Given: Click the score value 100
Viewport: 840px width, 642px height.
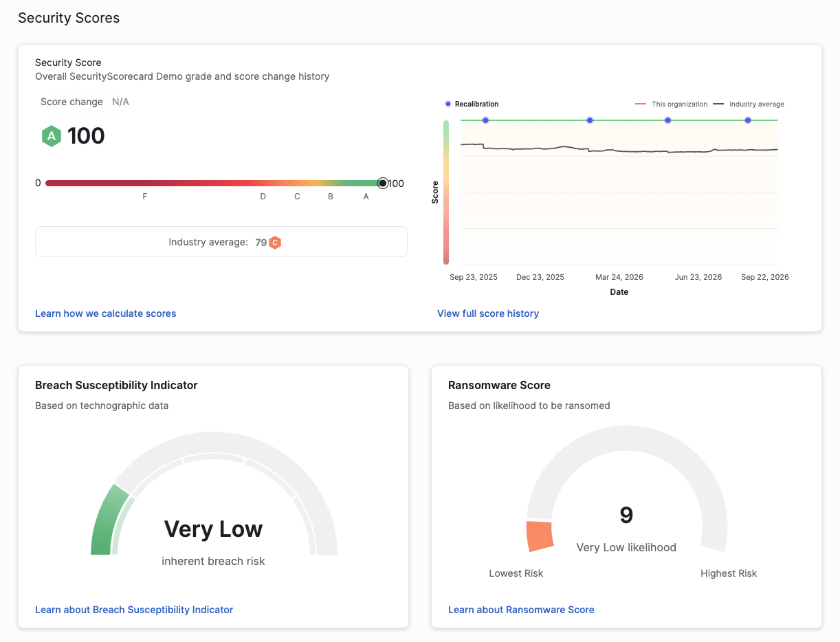Looking at the screenshot, I should tap(86, 136).
